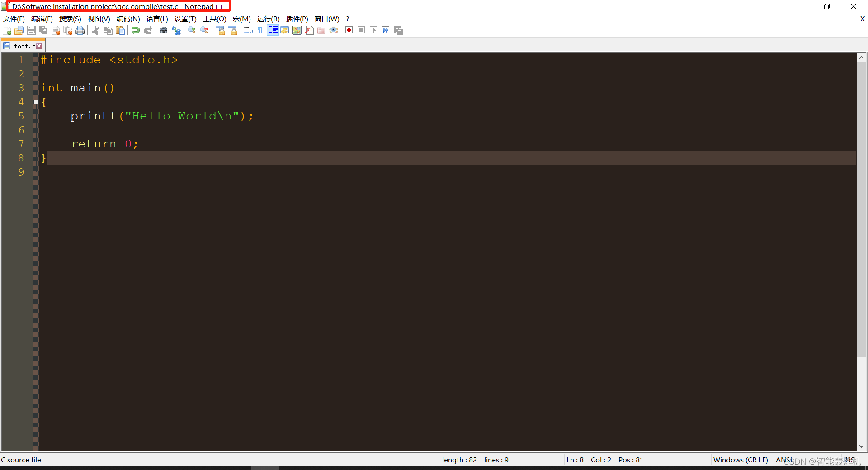Open the 视图(V) menu
The width and height of the screenshot is (868, 470).
click(99, 19)
